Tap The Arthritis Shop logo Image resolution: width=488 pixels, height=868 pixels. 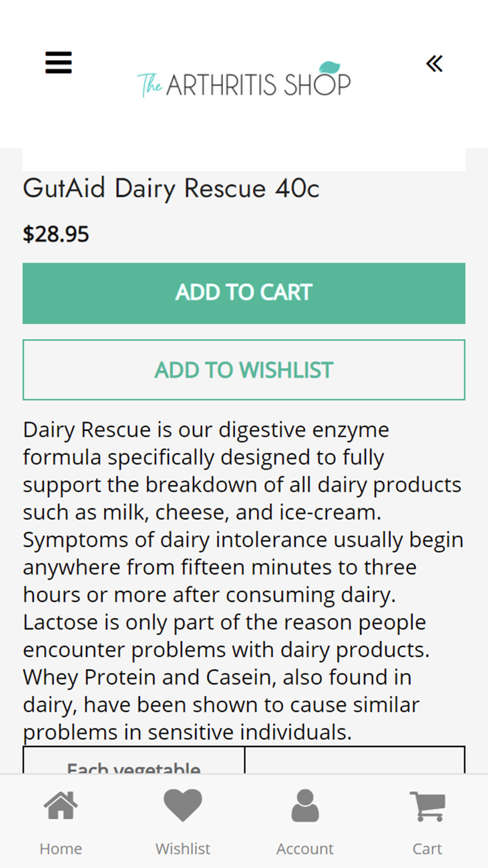click(244, 80)
